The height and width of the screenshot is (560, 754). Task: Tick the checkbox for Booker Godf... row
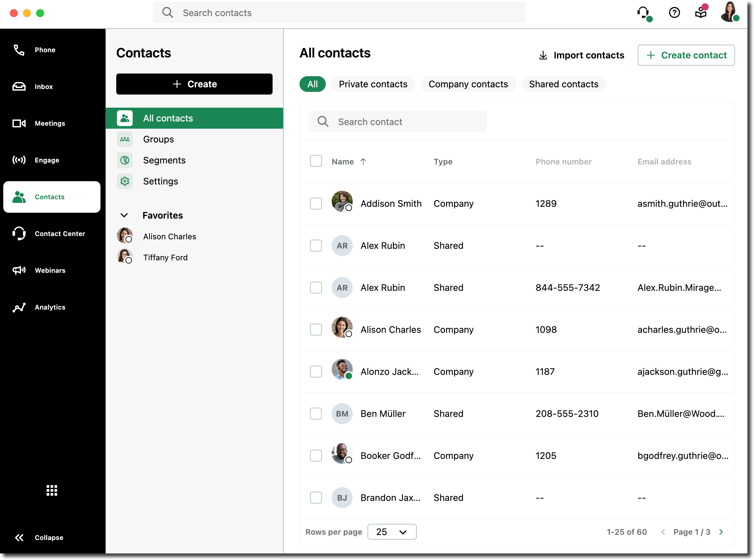click(316, 456)
